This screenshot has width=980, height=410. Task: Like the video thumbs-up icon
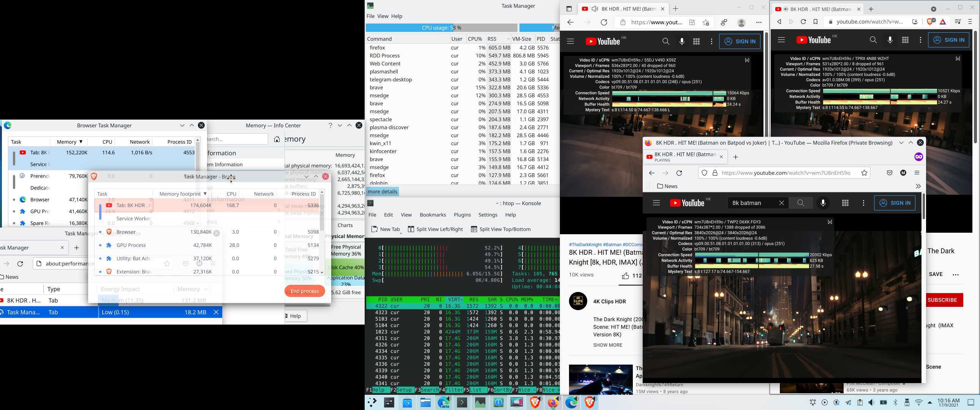point(626,275)
